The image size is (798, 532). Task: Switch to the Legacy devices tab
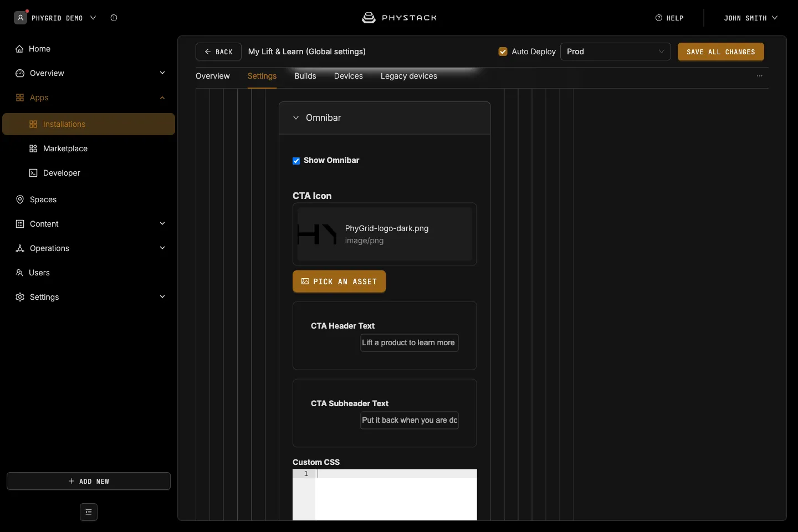[409, 76]
